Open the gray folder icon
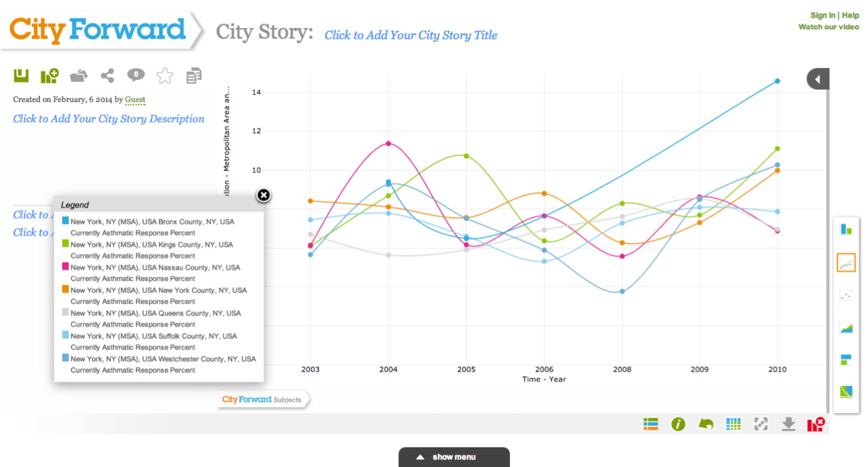 79,76
